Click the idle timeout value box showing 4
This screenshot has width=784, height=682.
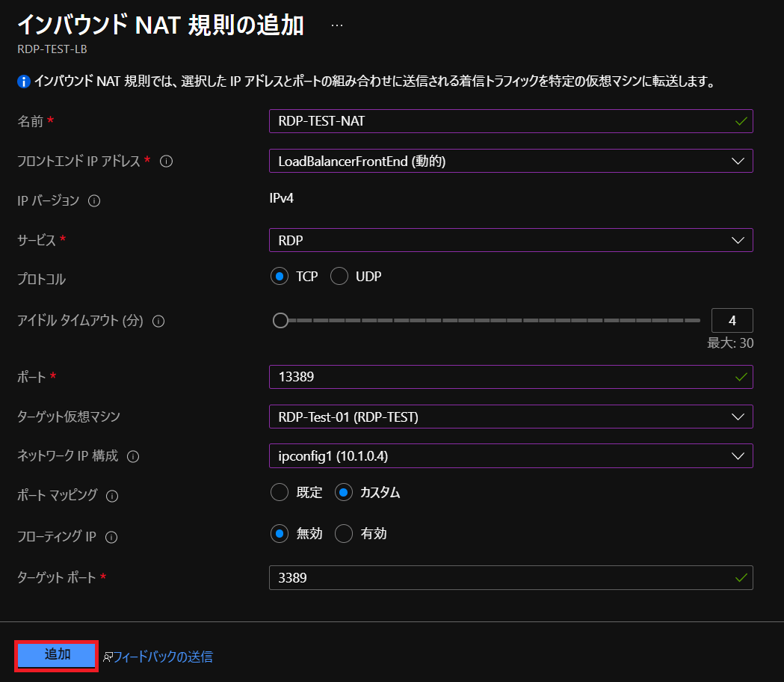[x=732, y=320]
